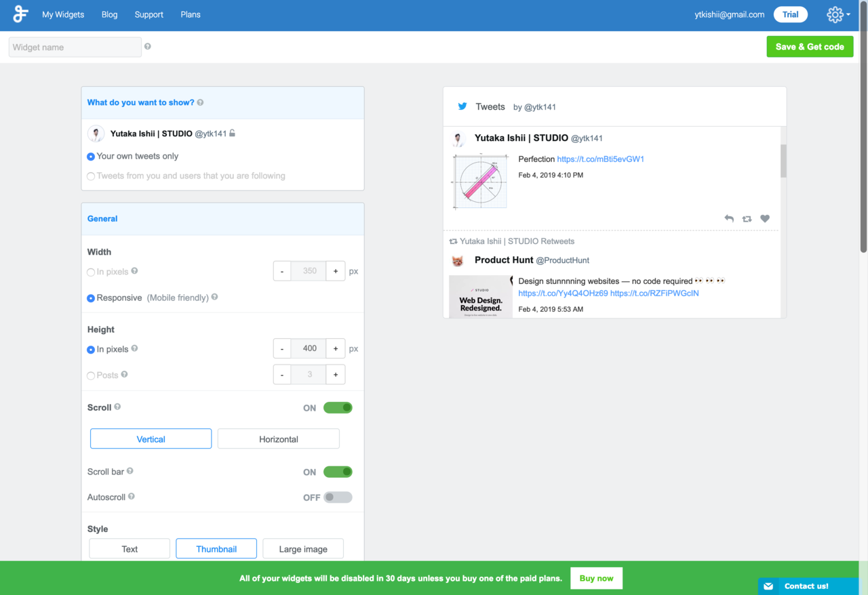Increase height pixels with plus button
Screen dimensions: 868x595
point(336,348)
